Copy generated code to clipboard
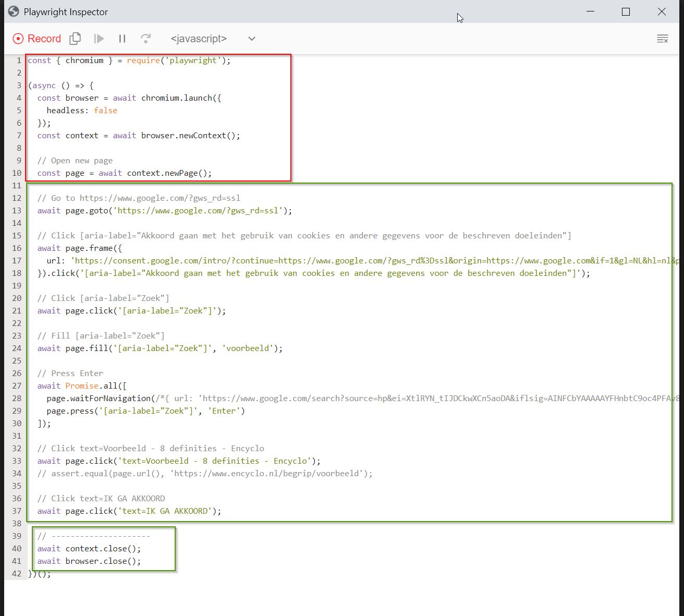Viewport: 684px width, 616px height. tap(76, 39)
